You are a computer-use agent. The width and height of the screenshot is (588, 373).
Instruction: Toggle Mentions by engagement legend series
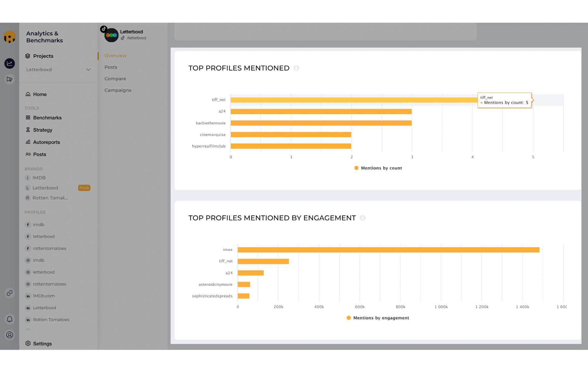pos(378,318)
